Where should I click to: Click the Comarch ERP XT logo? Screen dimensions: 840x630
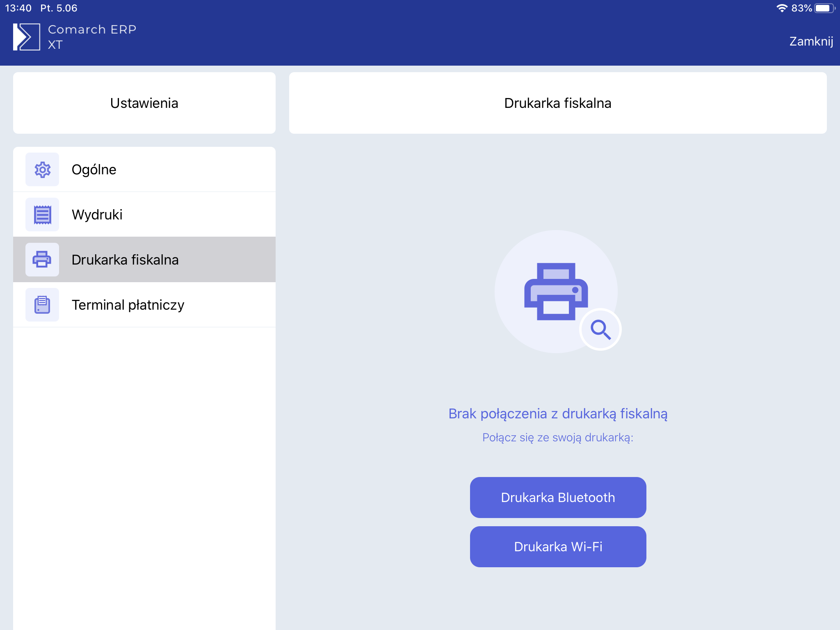click(x=27, y=37)
